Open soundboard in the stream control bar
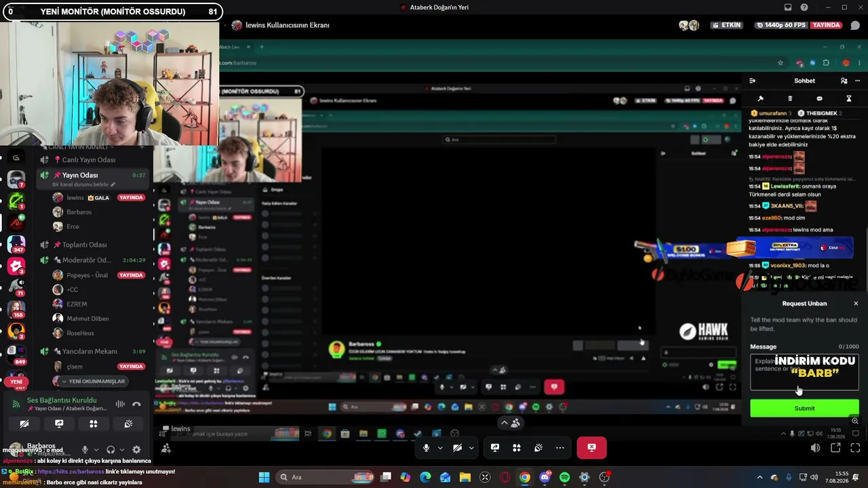The height and width of the screenshot is (488, 868). point(538,447)
